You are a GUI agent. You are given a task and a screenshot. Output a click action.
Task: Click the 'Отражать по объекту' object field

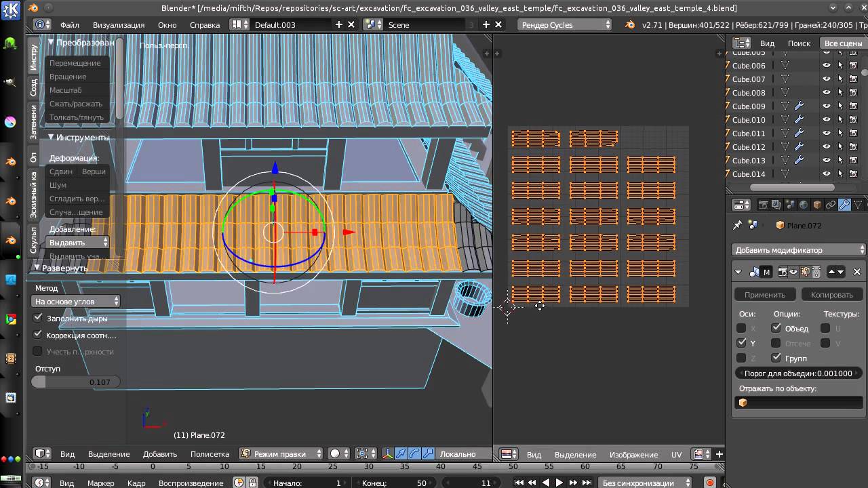coord(800,403)
